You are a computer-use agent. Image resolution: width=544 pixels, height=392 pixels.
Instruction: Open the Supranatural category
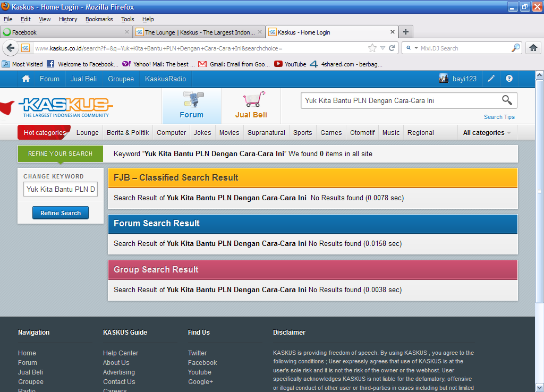click(266, 132)
